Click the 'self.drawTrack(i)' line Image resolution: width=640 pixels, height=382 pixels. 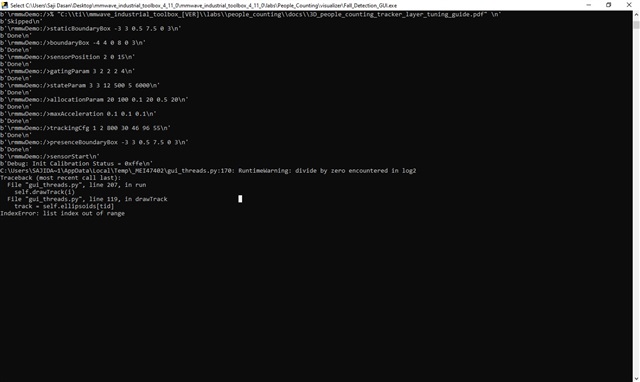(x=44, y=192)
